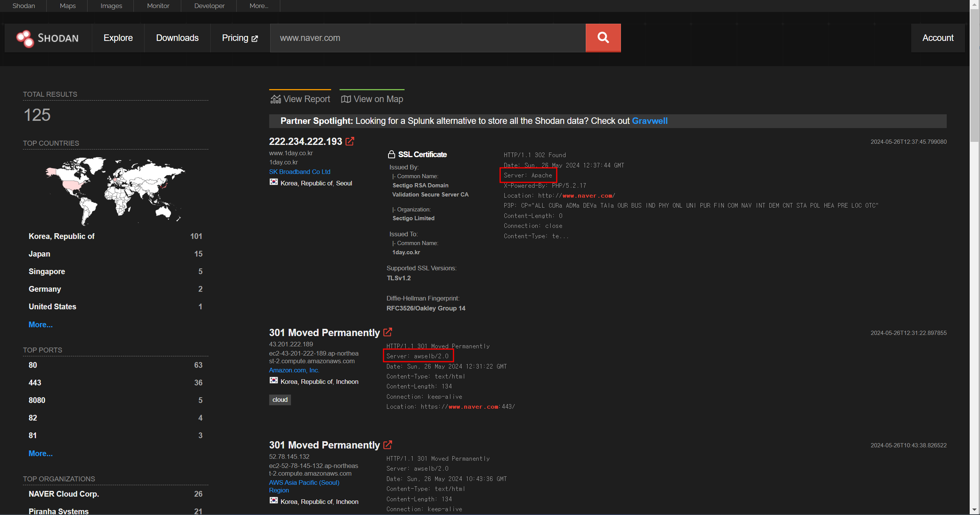
Task: Open external link icon next to 222.234.222.193
Action: click(x=350, y=141)
